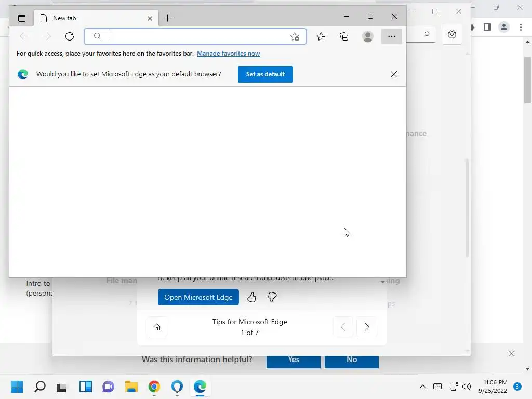This screenshot has height=399, width=532.
Task: Open the Edge profile avatar
Action: coord(367,36)
